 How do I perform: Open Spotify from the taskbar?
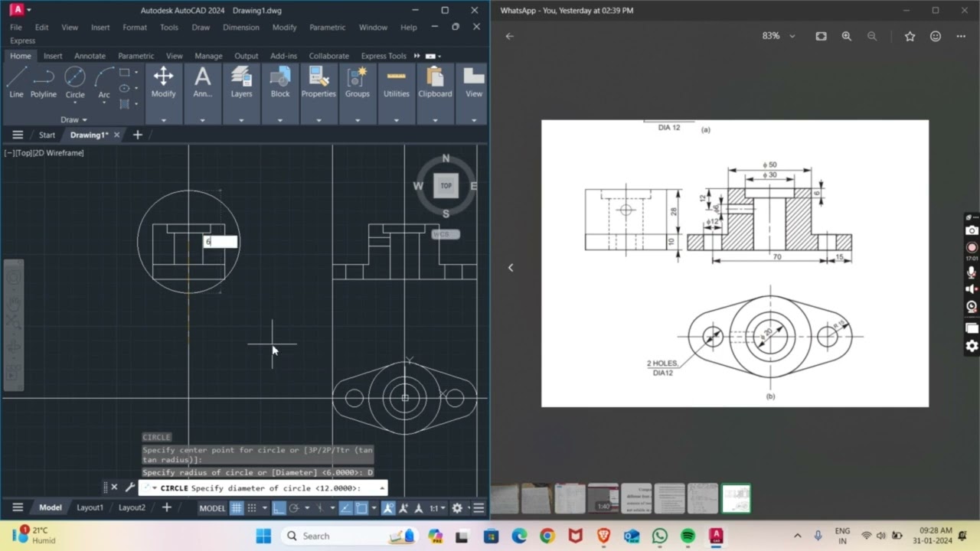click(x=688, y=536)
